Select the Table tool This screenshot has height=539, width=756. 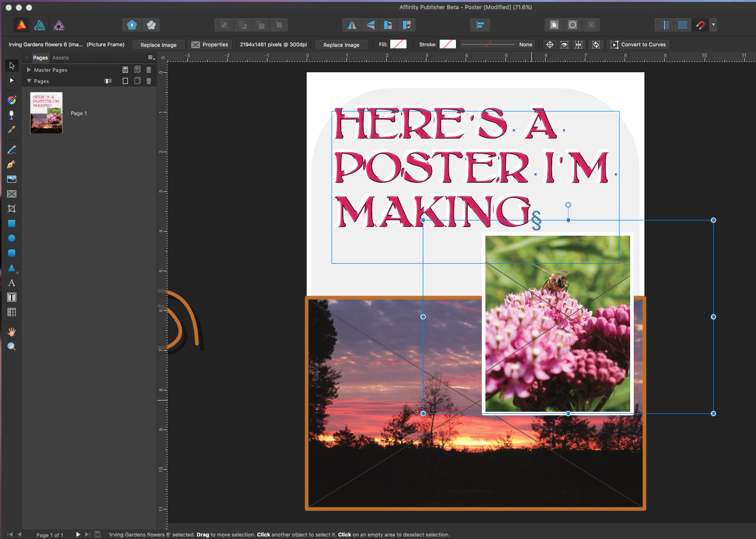click(12, 312)
